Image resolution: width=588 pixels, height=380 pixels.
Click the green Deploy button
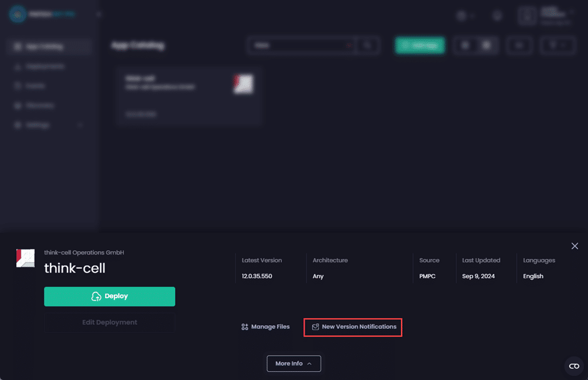pos(109,296)
